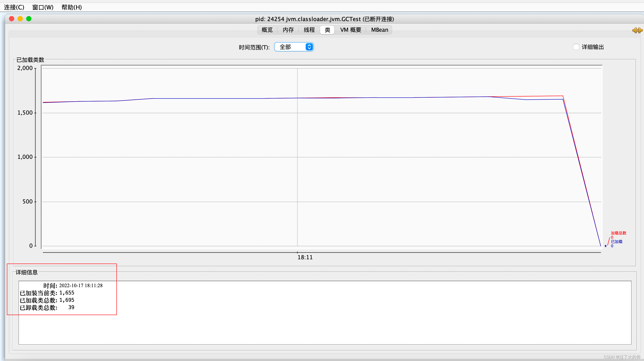The height and width of the screenshot is (361, 644).
Task: Open the 帮助(H) menu
Action: (x=72, y=7)
